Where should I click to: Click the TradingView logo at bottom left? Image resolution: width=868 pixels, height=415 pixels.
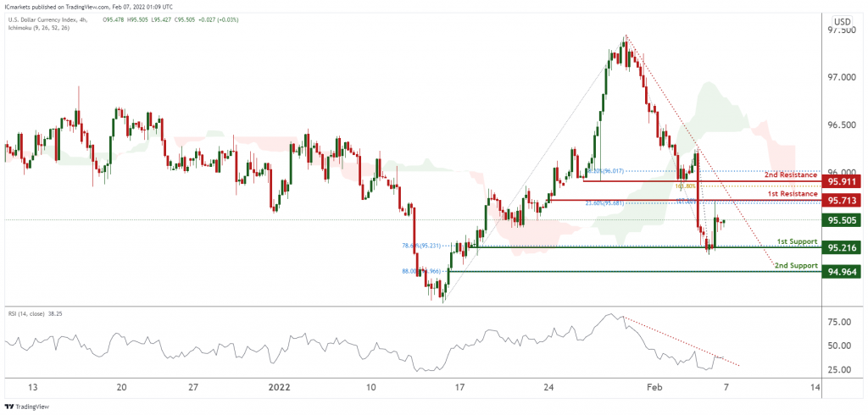click(26, 407)
